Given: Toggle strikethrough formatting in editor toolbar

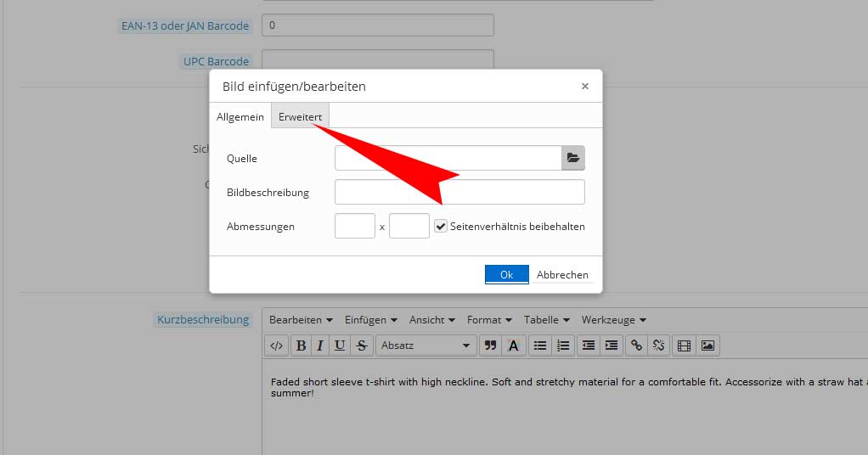Looking at the screenshot, I should point(362,346).
